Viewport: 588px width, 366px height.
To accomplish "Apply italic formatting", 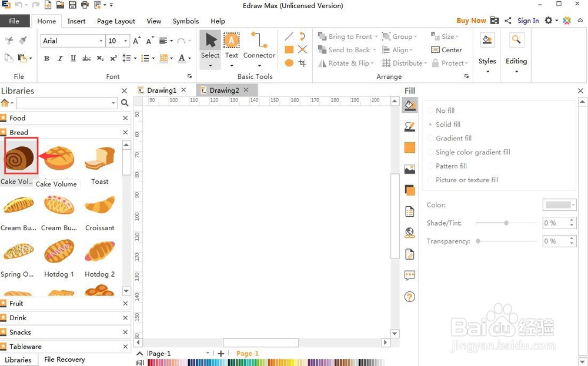I will [60, 58].
